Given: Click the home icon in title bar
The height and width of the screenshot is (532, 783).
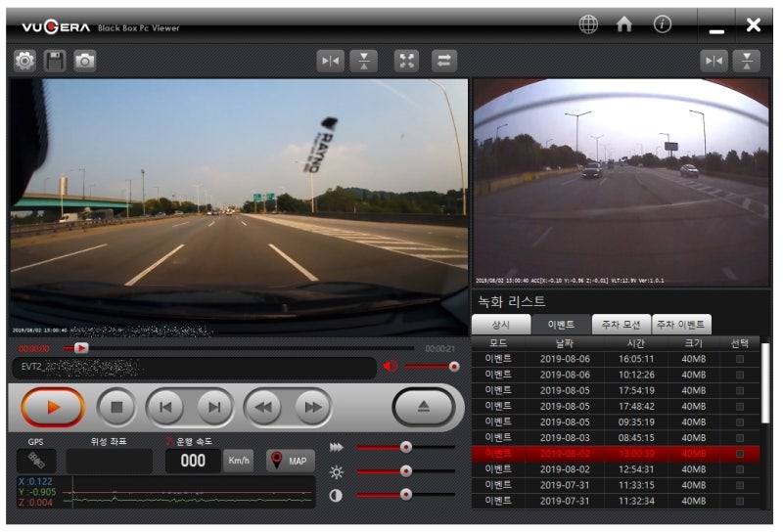Looking at the screenshot, I should coord(624,23).
